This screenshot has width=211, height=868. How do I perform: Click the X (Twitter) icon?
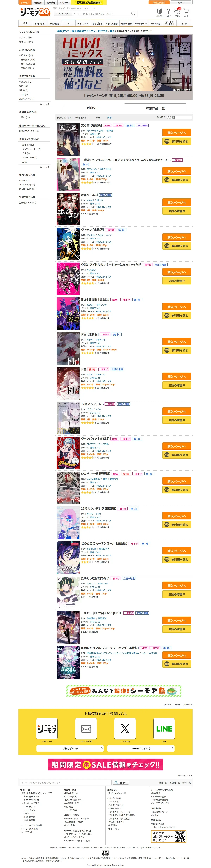click(x=125, y=729)
